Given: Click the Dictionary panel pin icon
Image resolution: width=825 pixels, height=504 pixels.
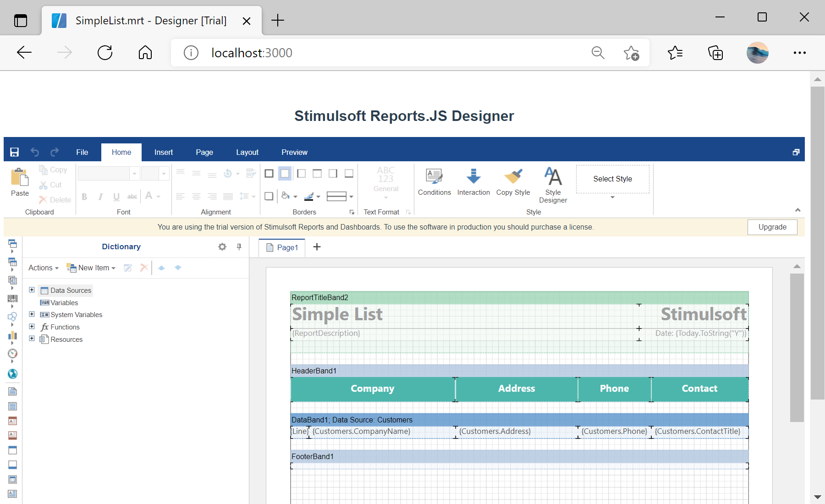Looking at the screenshot, I should (x=239, y=247).
